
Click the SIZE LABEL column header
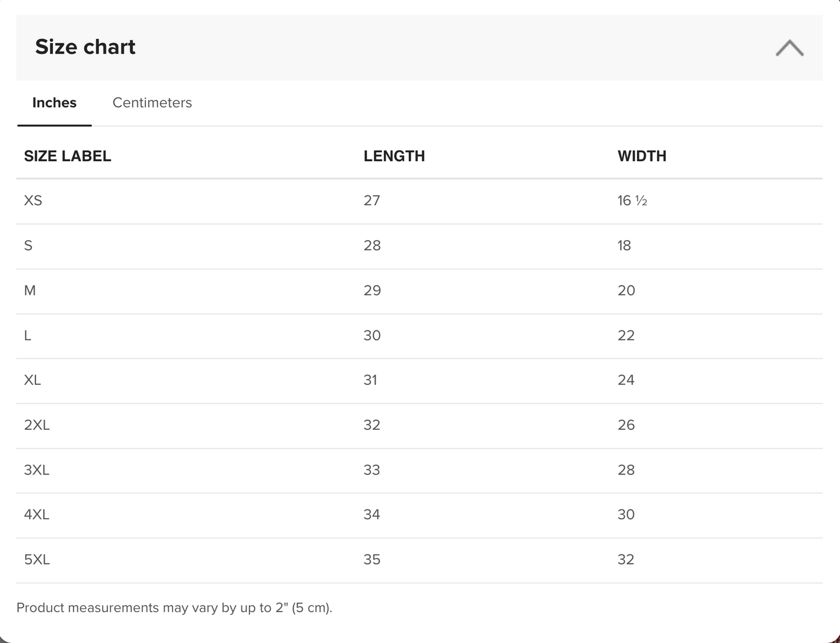[x=67, y=156]
